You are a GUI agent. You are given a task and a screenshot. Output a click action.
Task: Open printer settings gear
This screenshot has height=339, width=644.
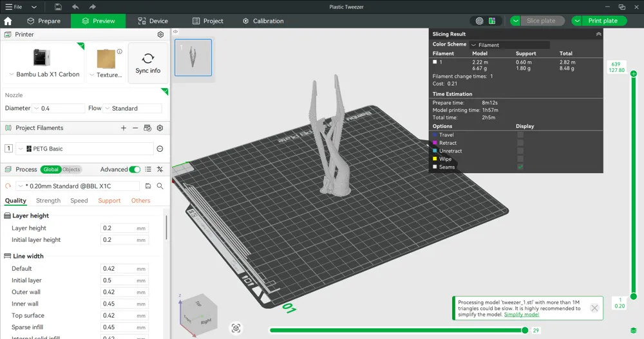click(160, 35)
